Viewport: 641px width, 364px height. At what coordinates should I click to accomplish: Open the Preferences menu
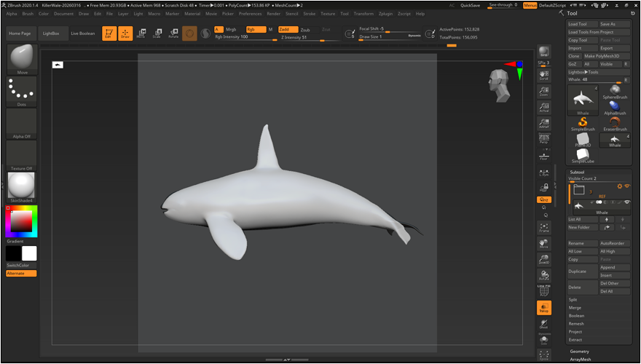(250, 13)
